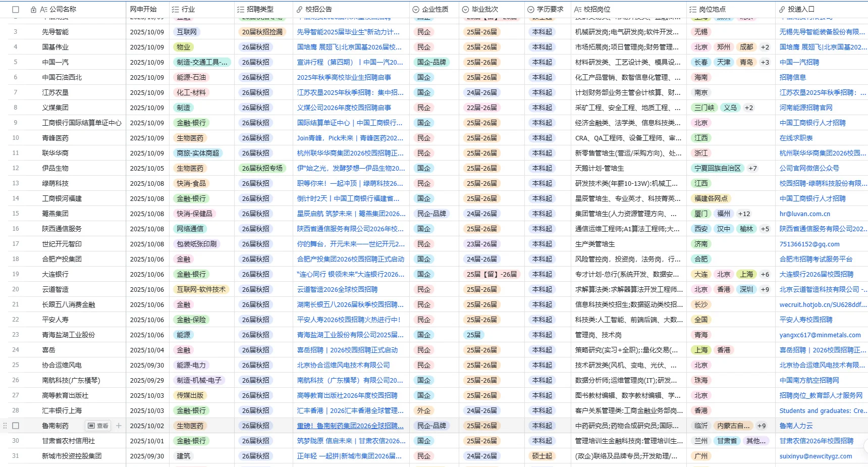Click the 毕业批次 column icon
Viewport: 868px width, 467px height.
point(465,9)
